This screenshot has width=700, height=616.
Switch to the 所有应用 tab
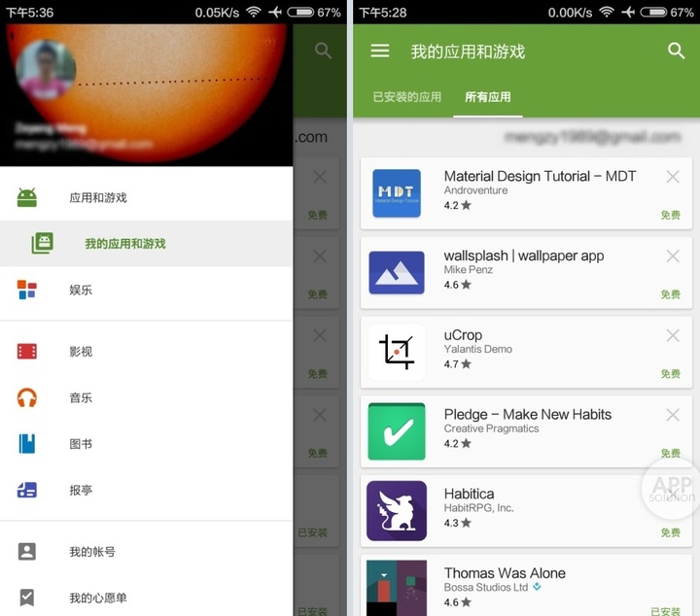click(488, 97)
